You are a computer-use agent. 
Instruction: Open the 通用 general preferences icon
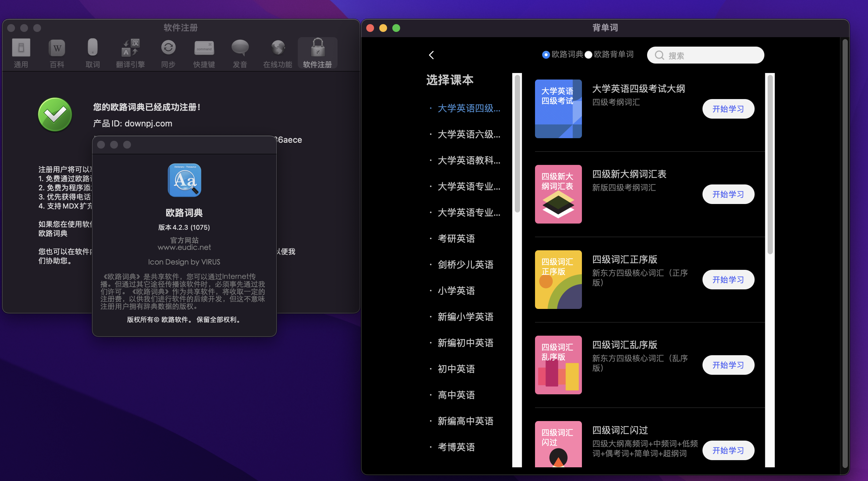tap(21, 48)
